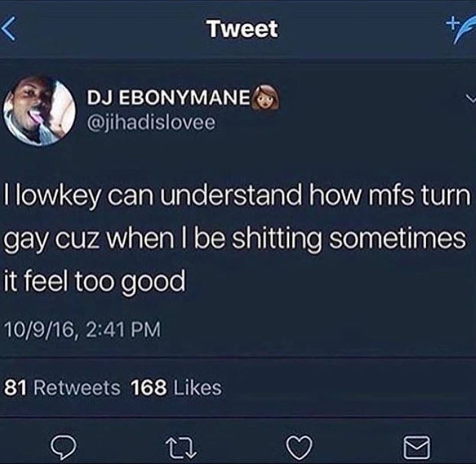Tap the reply speech bubble icon

63,447
